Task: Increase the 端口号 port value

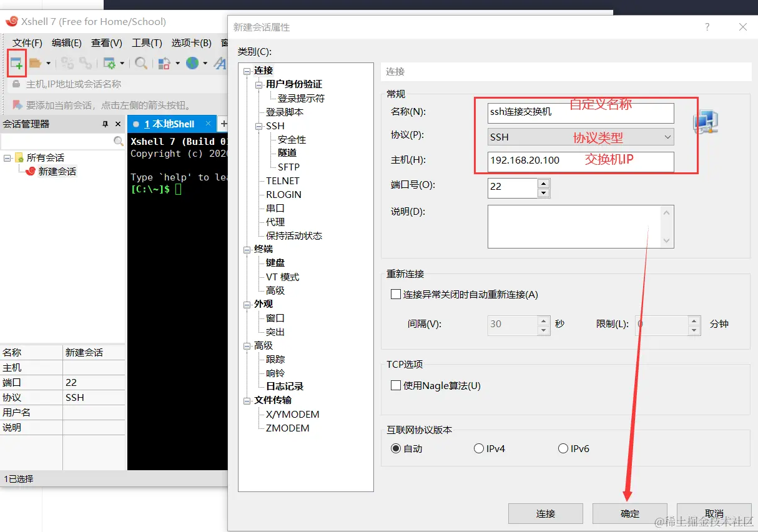Action: (x=543, y=183)
